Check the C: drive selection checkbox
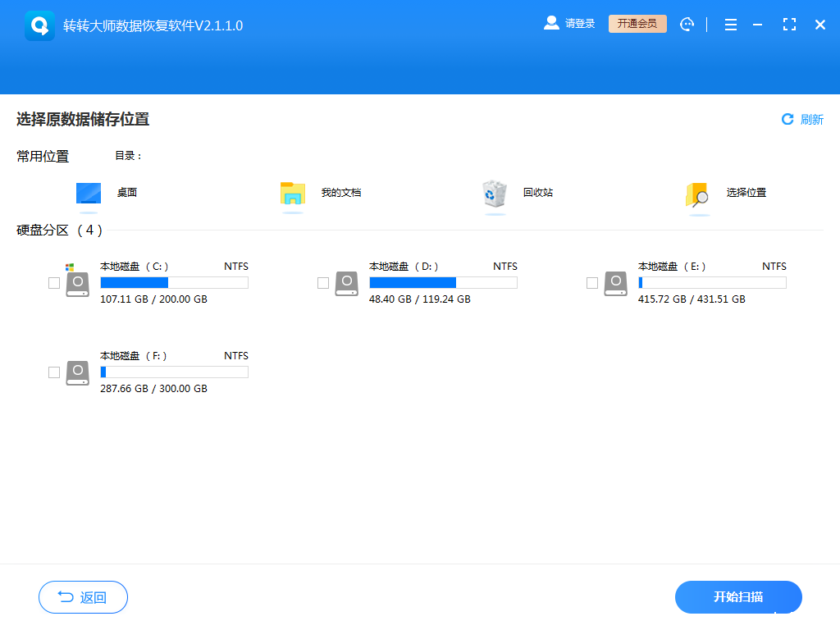Image resolution: width=840 pixels, height=630 pixels. coord(54,283)
